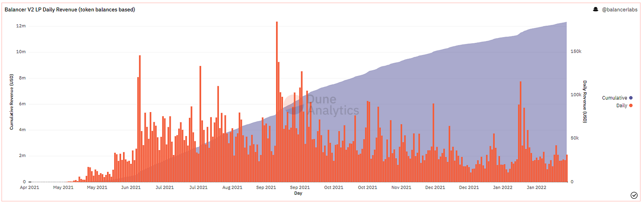Click the Day x-axis title
This screenshot has height=204, width=644.
pos(298,193)
